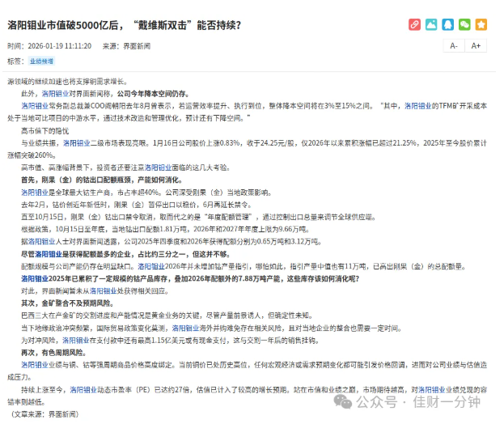This screenshot has width=504, height=428.
Task: Open 洛阳钼业 link before 业绩兑现的容错率
Action: [x=432, y=390]
